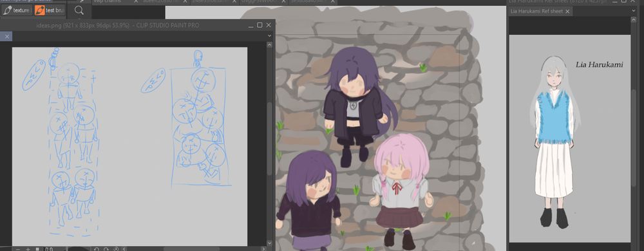Close the Lia Harukami Ref sheet tab
The height and width of the screenshot is (251, 644).
click(x=567, y=12)
